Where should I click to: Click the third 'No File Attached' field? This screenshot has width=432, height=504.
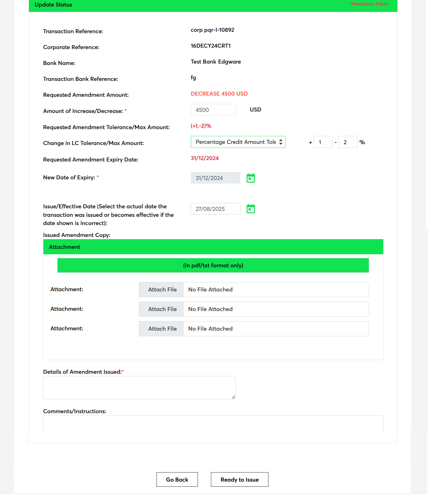click(276, 329)
